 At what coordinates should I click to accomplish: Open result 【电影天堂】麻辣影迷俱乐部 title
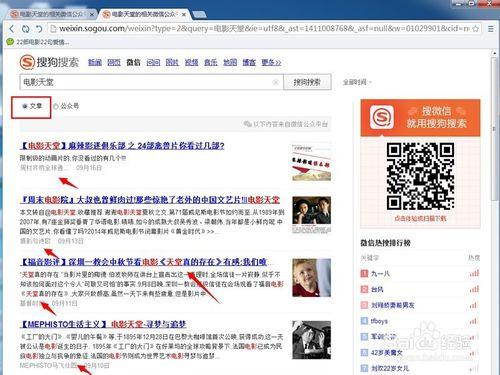coord(122,146)
